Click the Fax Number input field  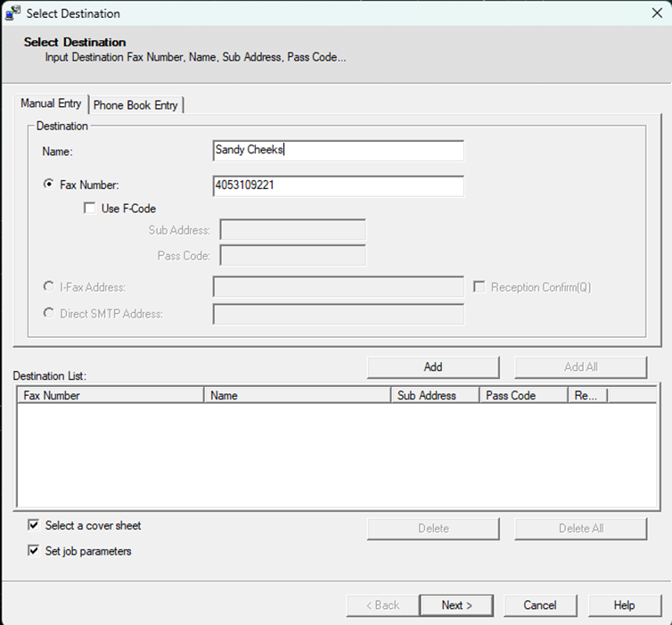click(339, 185)
